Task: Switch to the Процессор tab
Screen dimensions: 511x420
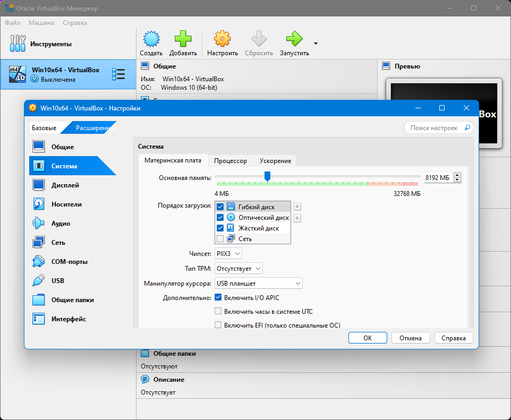Action: click(231, 161)
